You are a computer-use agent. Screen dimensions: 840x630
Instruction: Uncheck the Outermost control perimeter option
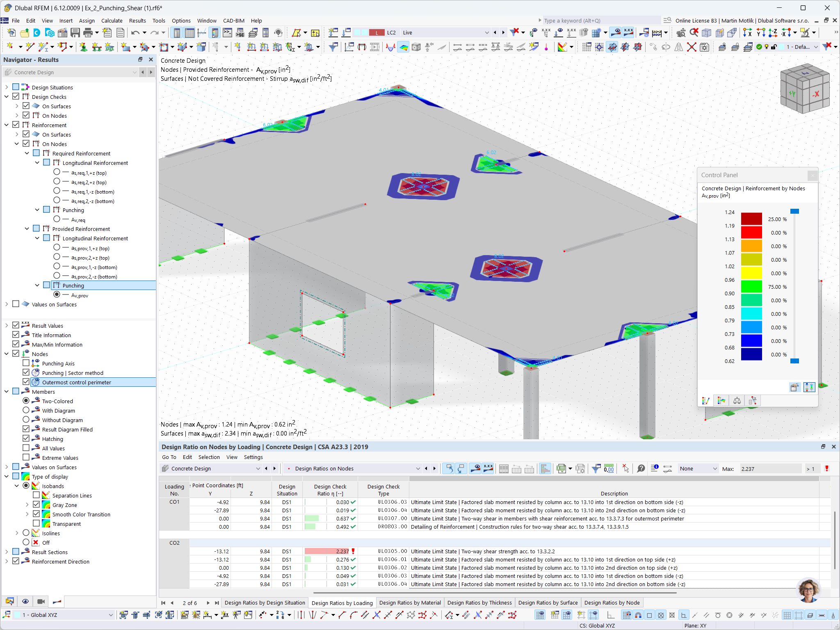[x=26, y=382]
